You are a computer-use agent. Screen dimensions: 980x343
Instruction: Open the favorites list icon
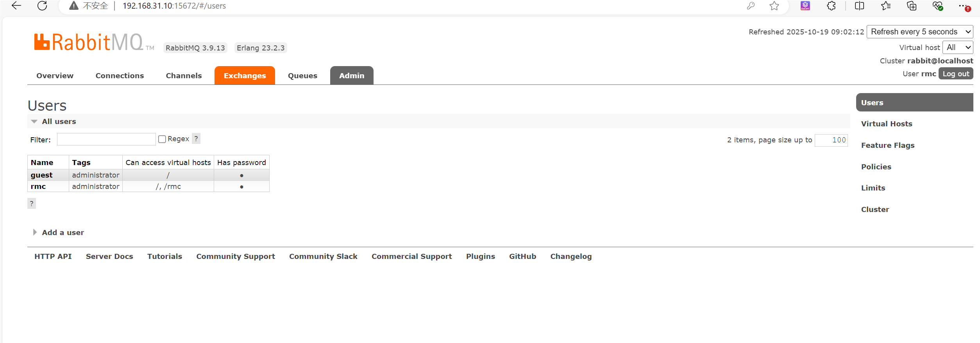[886, 6]
